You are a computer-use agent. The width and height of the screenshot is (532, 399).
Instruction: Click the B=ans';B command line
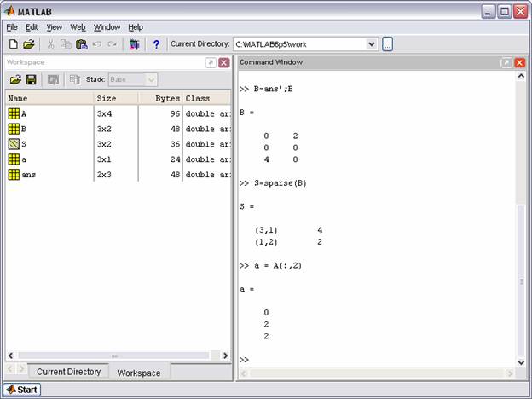pos(266,89)
